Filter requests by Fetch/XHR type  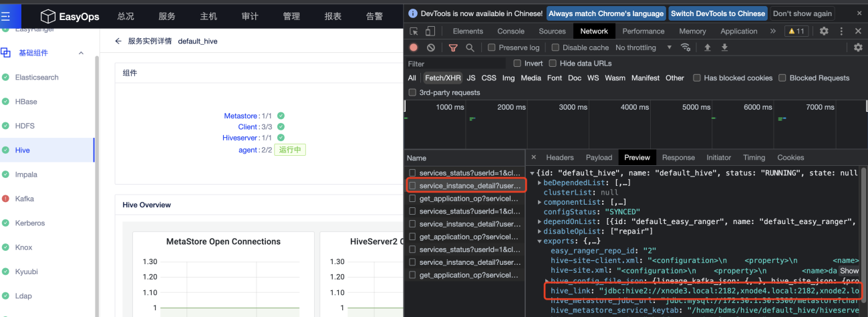pos(443,78)
